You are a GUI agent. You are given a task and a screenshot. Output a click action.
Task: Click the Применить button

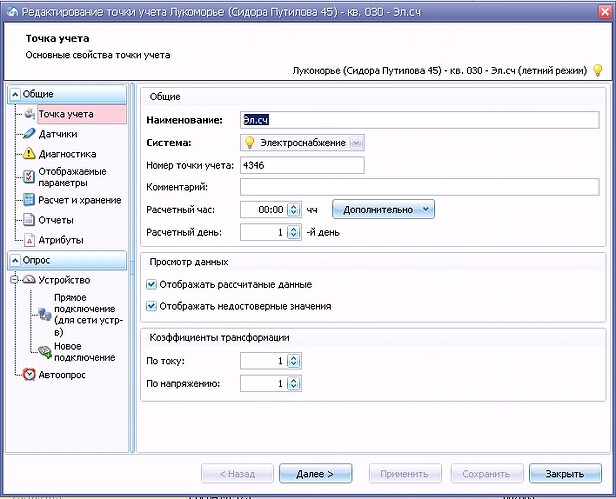click(405, 474)
